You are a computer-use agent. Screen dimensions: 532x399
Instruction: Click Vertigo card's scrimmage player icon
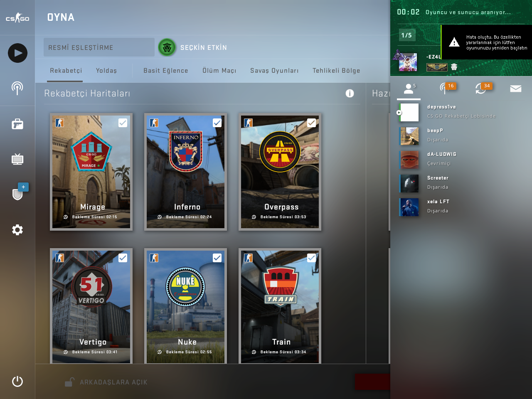pos(60,258)
